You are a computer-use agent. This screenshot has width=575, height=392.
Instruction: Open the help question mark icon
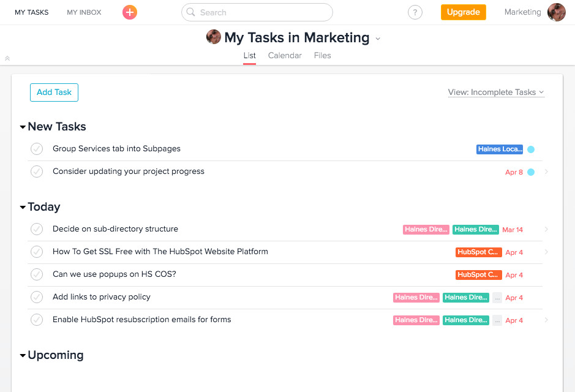(x=415, y=12)
